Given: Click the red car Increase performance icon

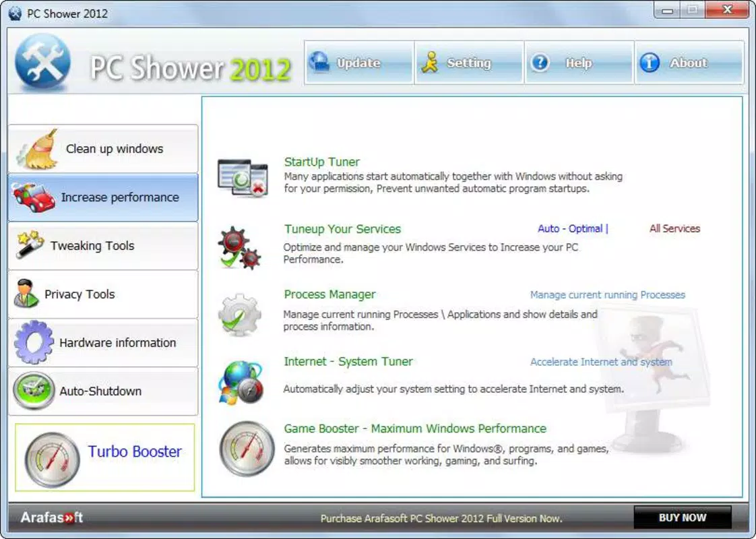Looking at the screenshot, I should pos(33,197).
